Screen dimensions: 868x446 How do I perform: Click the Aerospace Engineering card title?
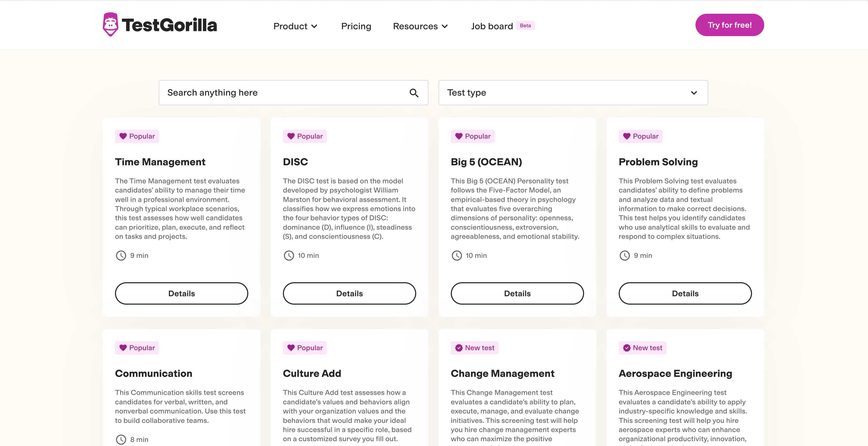[x=675, y=374]
